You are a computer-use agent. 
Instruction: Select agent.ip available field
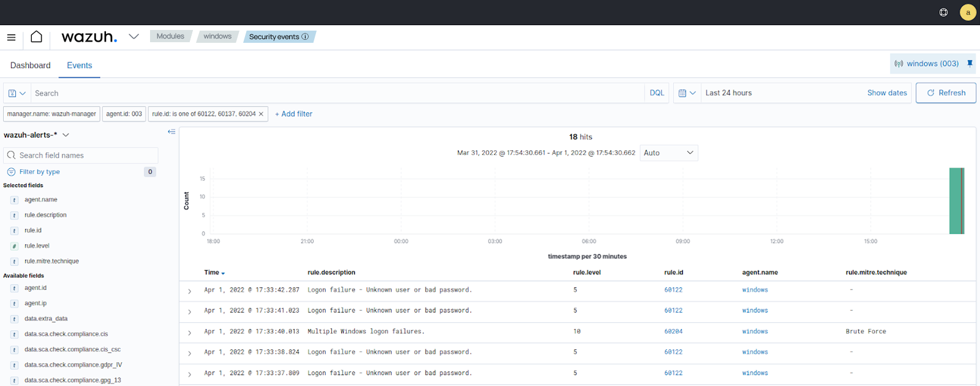(x=36, y=303)
